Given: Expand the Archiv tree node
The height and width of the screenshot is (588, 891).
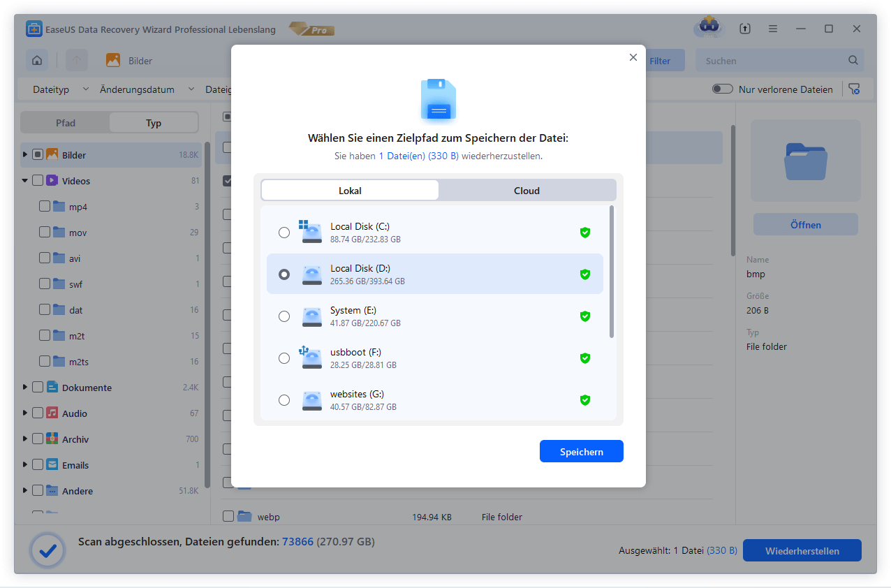Looking at the screenshot, I should point(26,439).
